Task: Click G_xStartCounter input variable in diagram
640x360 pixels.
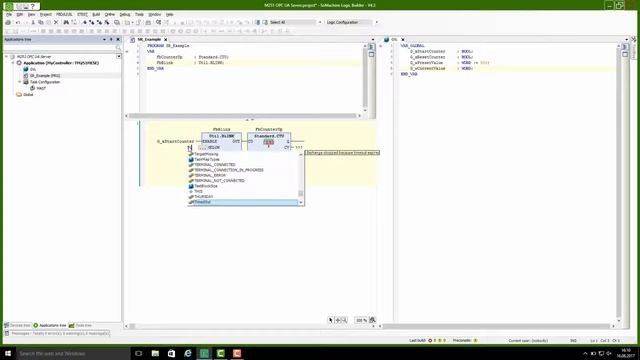Action: (x=176, y=141)
